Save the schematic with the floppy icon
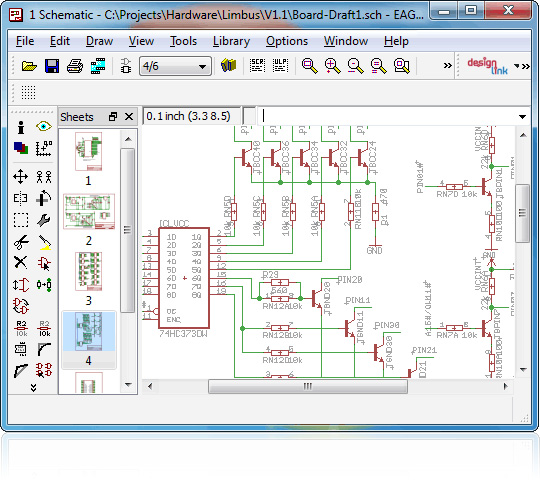 [52, 65]
